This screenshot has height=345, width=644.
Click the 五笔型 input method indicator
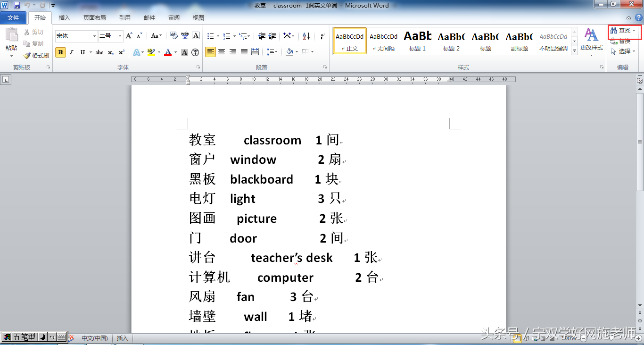24,337
